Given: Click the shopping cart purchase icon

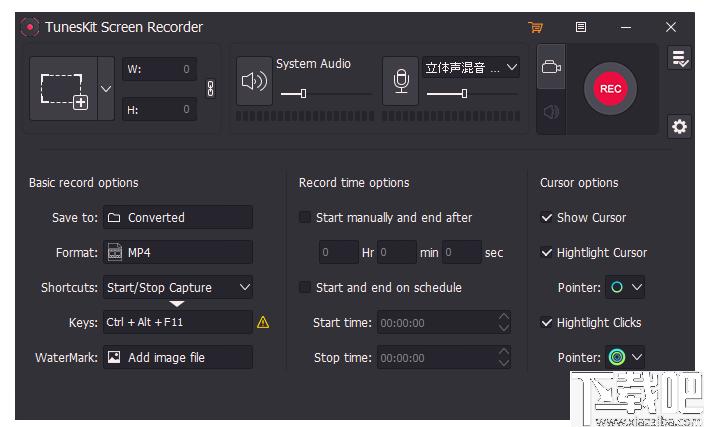Looking at the screenshot, I should tap(535, 27).
